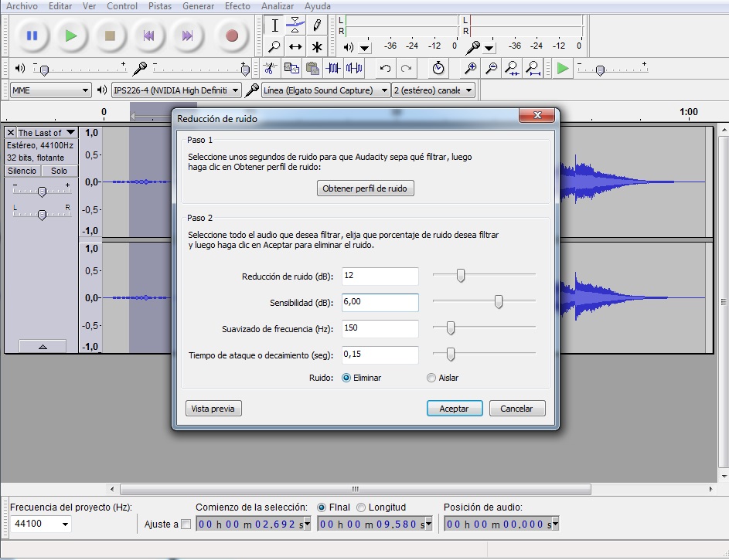Screen dimensions: 729x560
Task: Skip to start of the track
Action: pos(148,36)
